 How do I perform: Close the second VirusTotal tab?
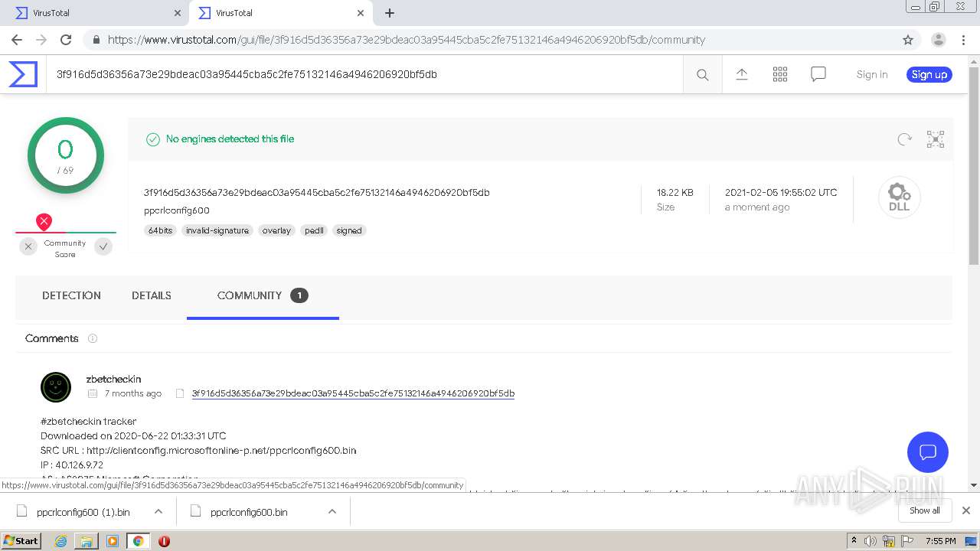[361, 13]
